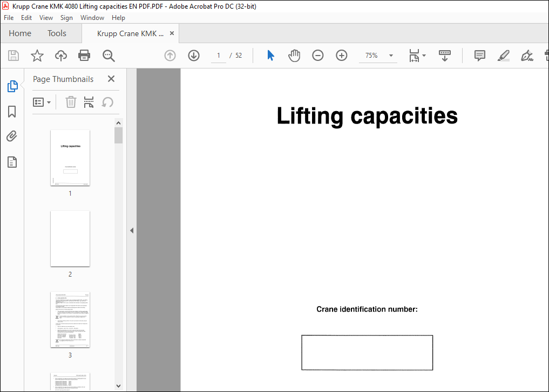
Task: Click thumbnails scrollbar up arrow
Action: click(x=118, y=123)
